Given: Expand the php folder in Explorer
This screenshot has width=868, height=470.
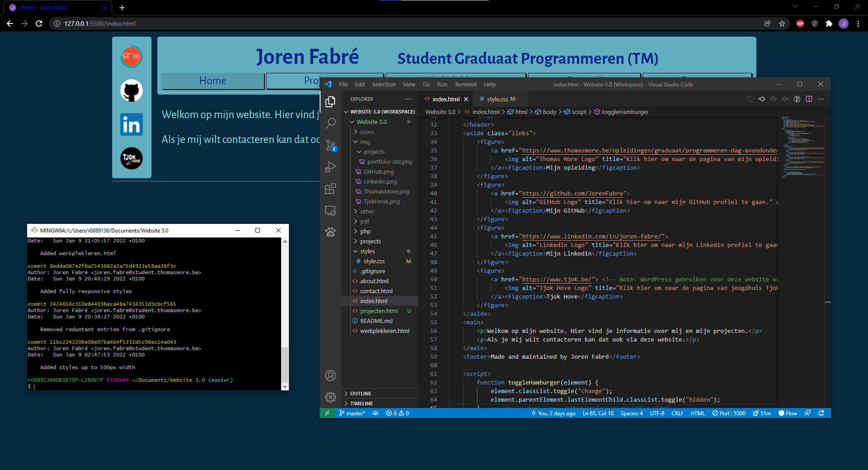Looking at the screenshot, I should click(x=380, y=231).
